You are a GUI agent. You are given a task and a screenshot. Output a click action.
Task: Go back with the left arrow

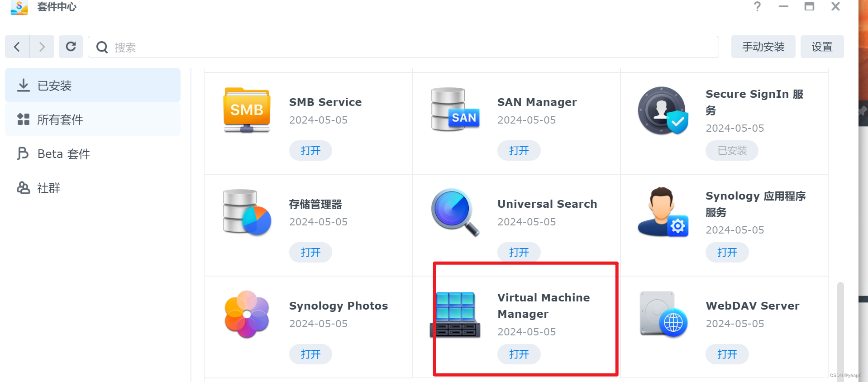17,47
